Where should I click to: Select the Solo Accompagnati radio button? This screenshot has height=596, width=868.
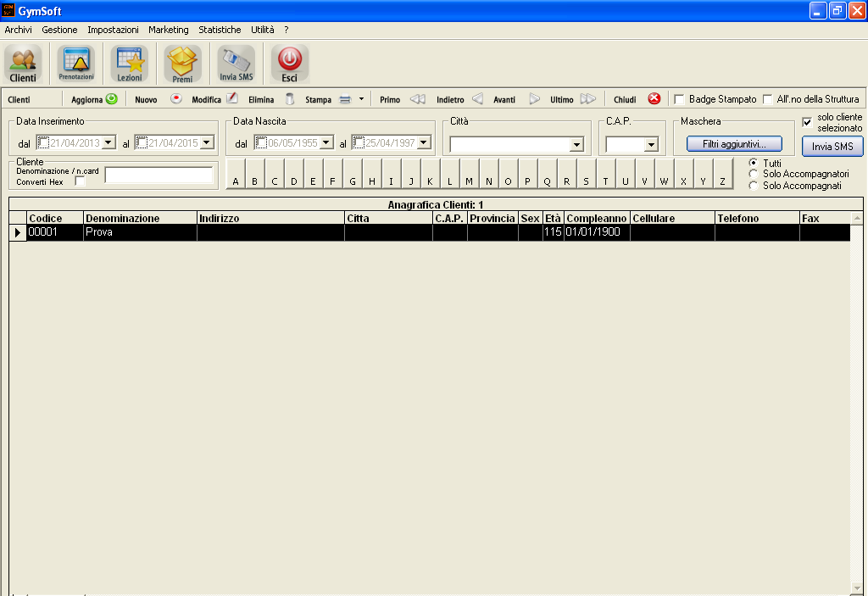click(754, 186)
